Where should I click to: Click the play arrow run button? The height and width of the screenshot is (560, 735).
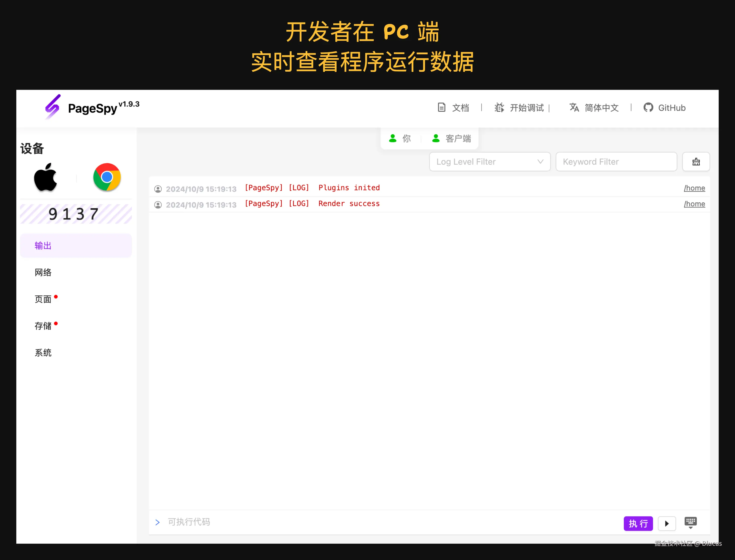click(x=667, y=523)
